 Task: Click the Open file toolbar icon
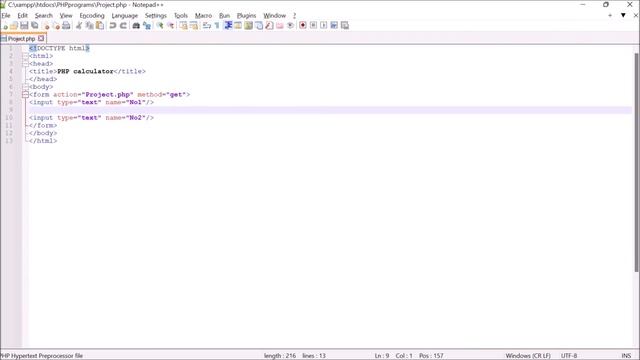(x=13, y=26)
